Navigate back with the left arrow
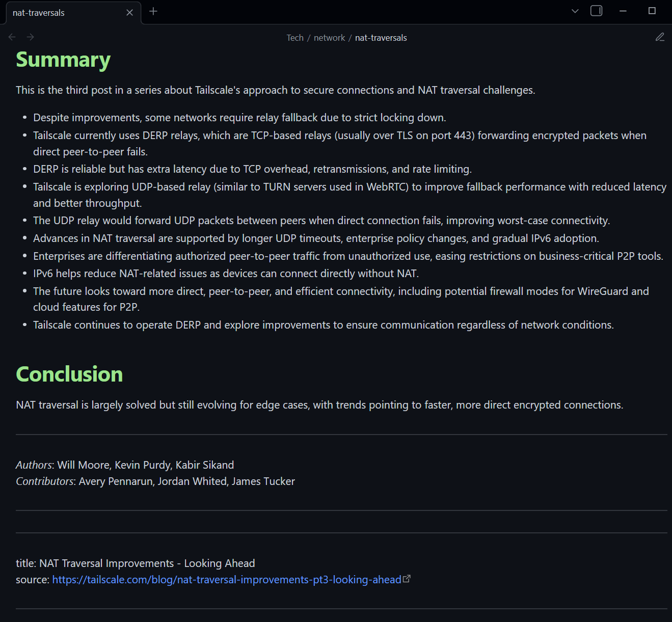This screenshot has height=622, width=672. click(12, 37)
